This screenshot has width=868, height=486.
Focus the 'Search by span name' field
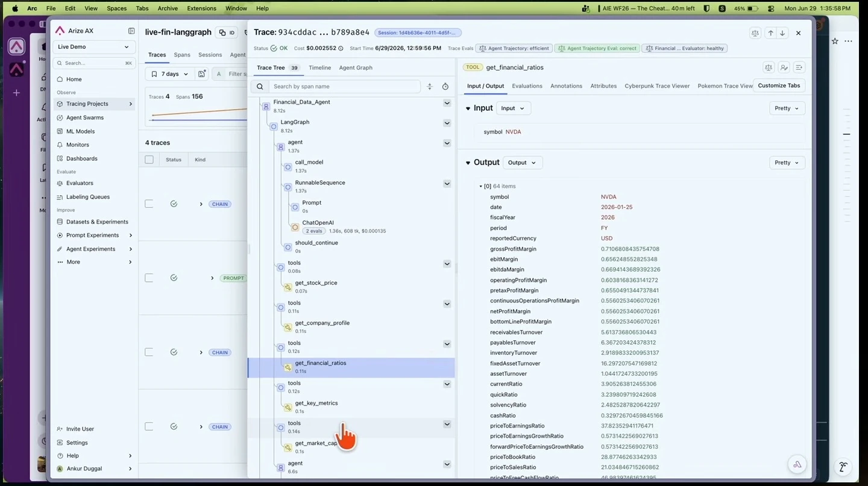pos(344,87)
